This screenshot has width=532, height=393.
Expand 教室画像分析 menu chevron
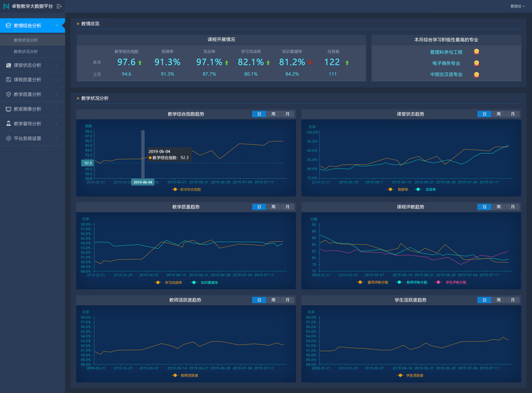click(x=56, y=109)
